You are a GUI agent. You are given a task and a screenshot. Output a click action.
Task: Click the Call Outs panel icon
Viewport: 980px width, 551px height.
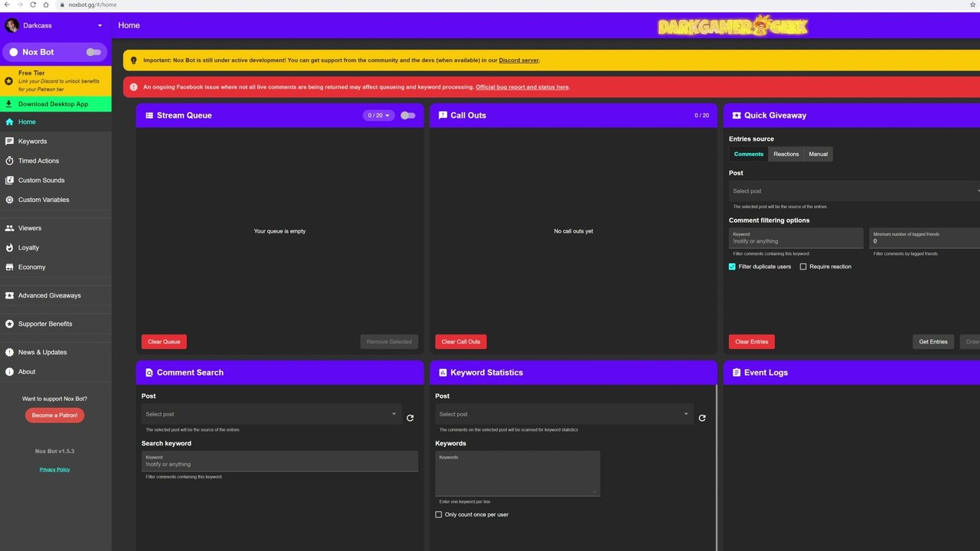point(443,116)
